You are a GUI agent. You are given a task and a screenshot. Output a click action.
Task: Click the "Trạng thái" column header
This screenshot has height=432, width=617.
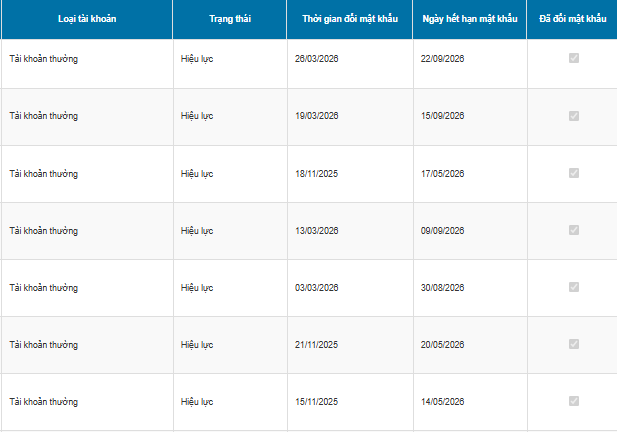229,19
